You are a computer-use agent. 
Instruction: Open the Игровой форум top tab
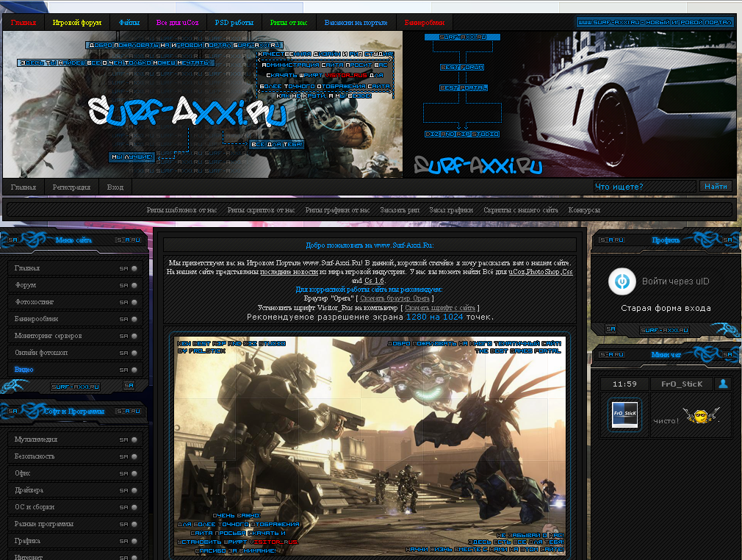76,22
